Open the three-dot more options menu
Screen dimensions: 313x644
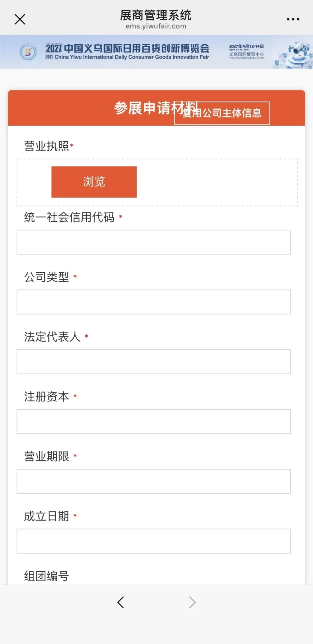tap(293, 19)
